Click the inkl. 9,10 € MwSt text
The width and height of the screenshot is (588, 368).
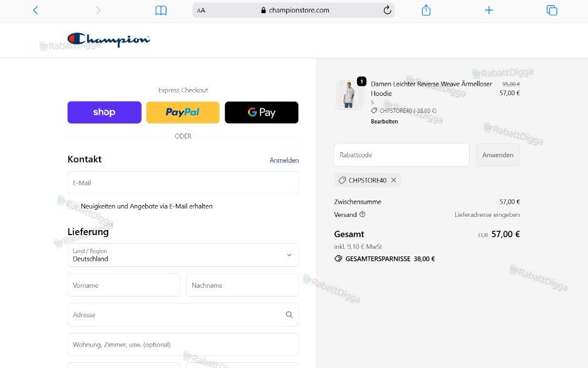358,247
